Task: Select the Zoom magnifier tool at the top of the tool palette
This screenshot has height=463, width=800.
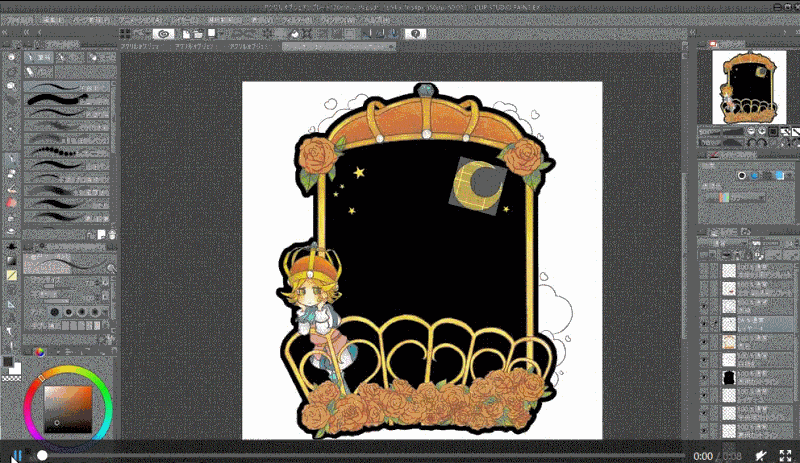Action: coord(11,58)
